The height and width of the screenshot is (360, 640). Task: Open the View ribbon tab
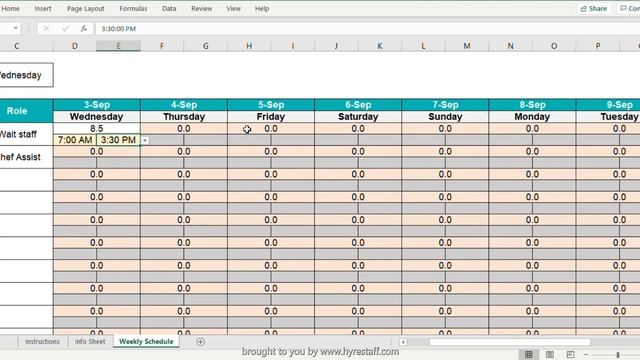[x=233, y=9]
